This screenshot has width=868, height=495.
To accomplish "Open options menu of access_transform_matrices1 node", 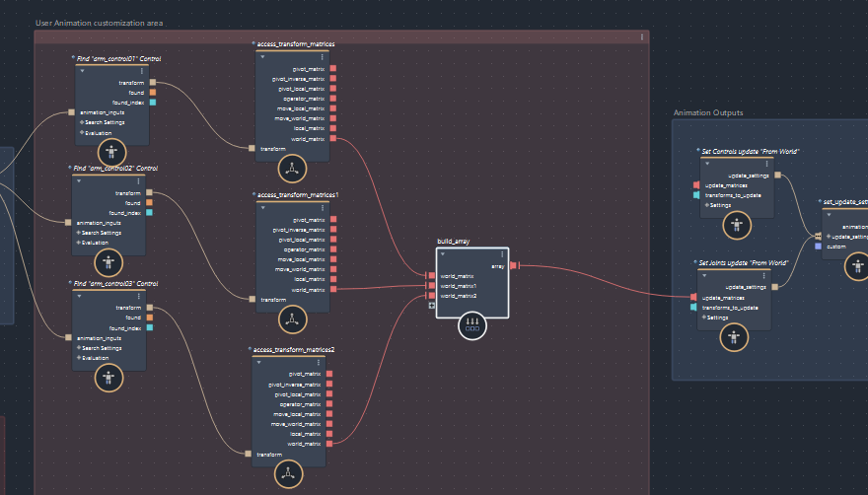I will tap(323, 208).
